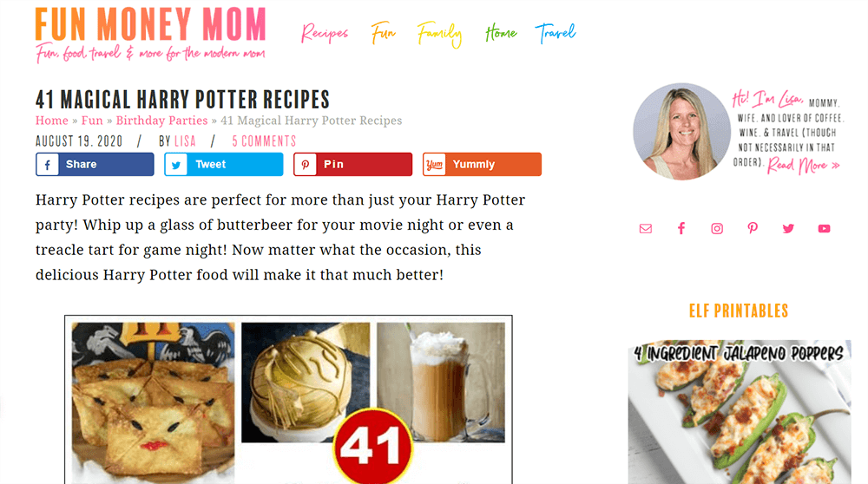Open the Recipes menu

click(325, 33)
